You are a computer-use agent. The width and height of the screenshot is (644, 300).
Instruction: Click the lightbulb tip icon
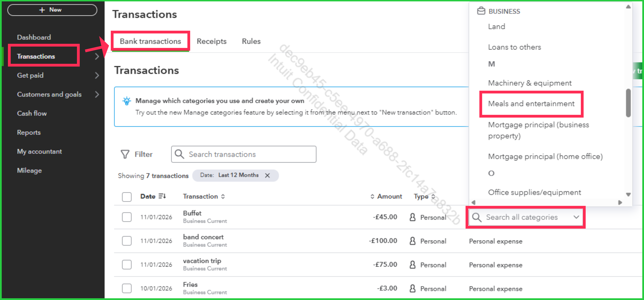point(127,101)
